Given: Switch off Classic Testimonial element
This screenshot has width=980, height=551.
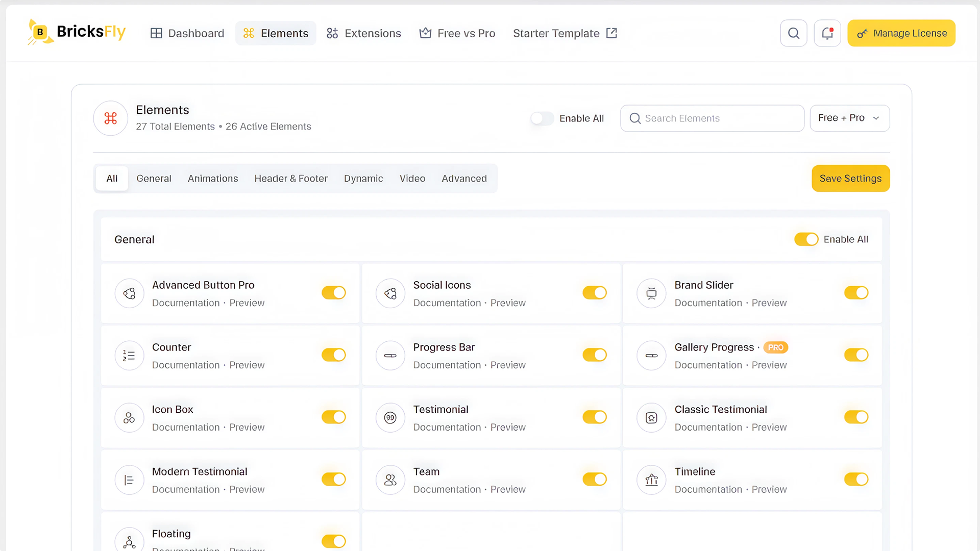Looking at the screenshot, I should click(x=856, y=417).
